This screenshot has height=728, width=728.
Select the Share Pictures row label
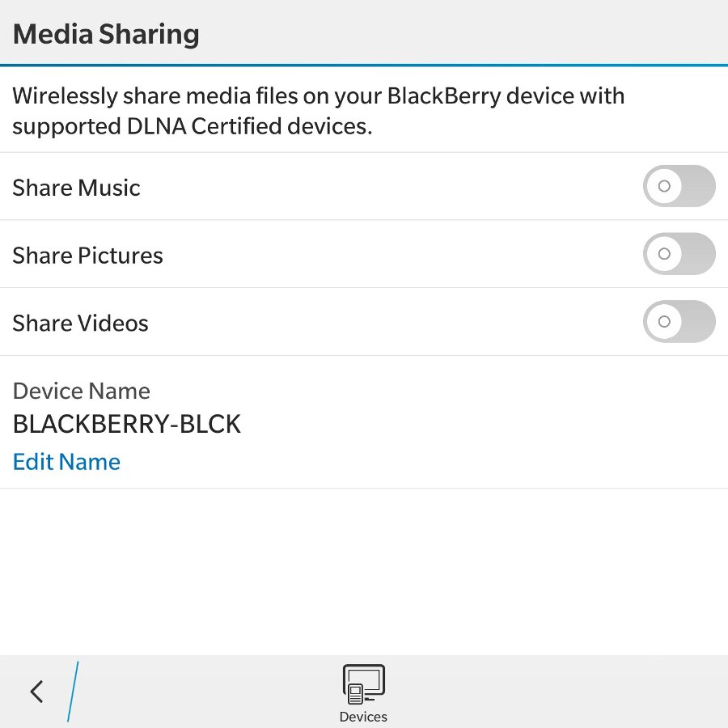87,256
